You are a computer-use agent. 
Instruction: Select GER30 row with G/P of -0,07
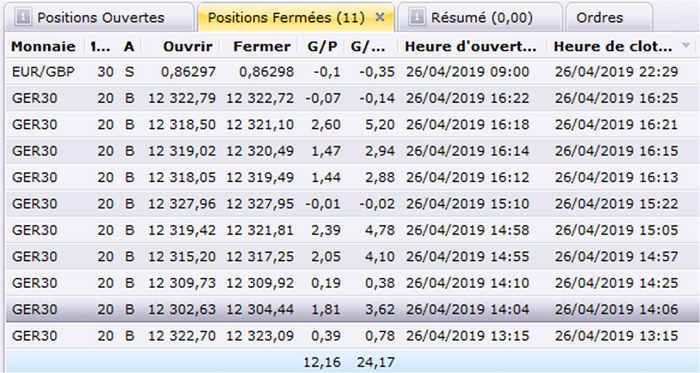(352, 98)
